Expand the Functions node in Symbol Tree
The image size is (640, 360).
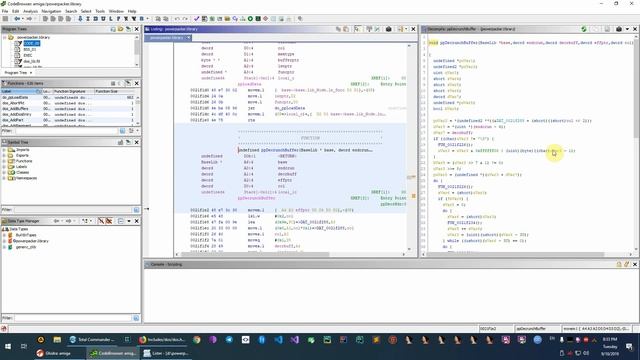coord(4,161)
